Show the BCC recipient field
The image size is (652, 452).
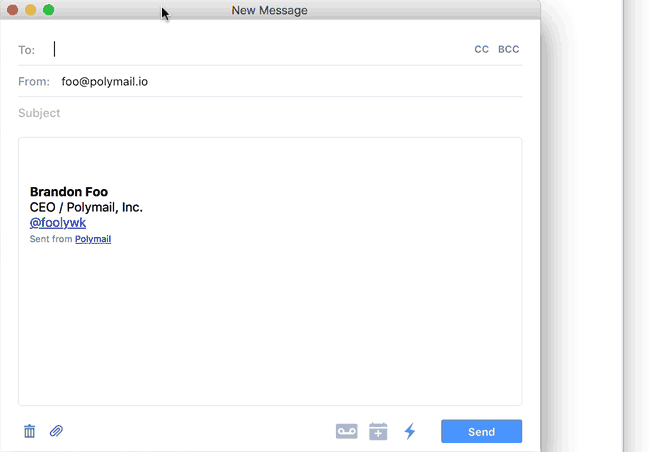509,49
